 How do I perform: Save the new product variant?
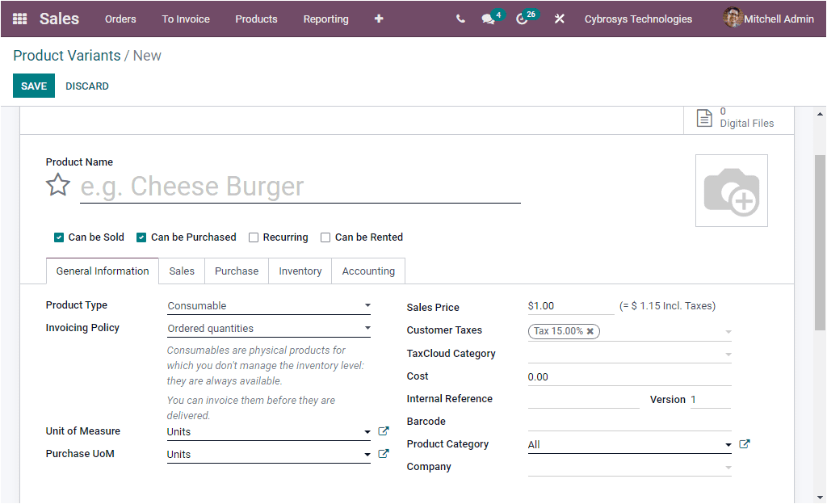tap(33, 86)
